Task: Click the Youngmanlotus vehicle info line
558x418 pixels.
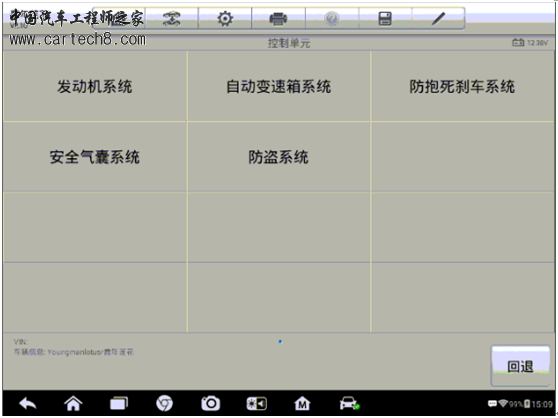Action: click(x=74, y=352)
